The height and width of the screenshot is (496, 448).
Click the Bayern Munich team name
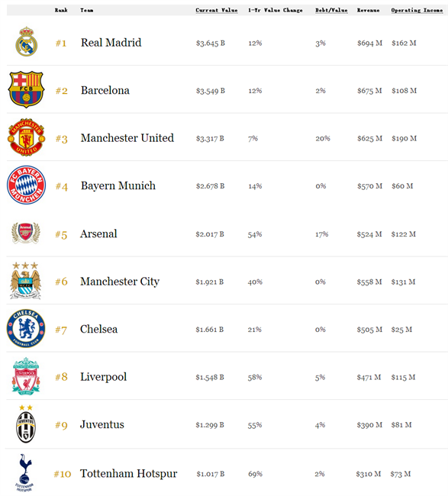coord(118,185)
